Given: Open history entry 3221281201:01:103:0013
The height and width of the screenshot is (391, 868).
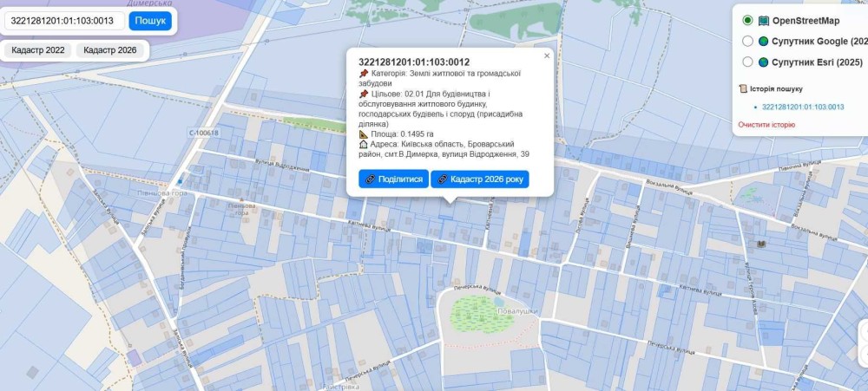Looking at the screenshot, I should click(803, 107).
